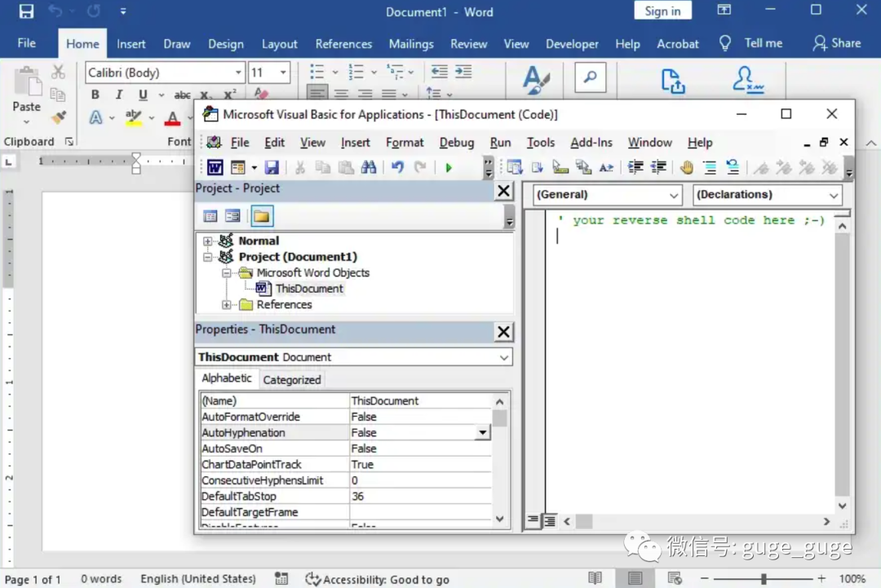Screen dimensions: 881x588
Task: Undo last action in VBA editor
Action: tap(397, 167)
